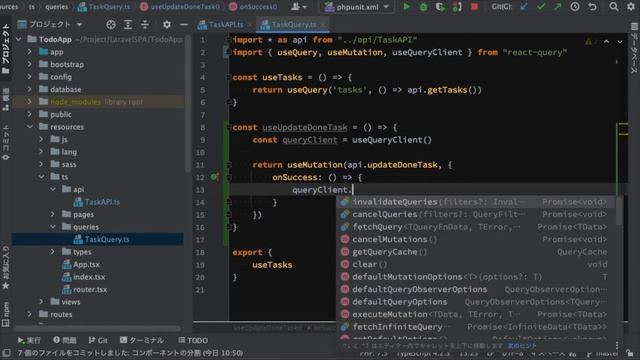The width and height of the screenshot is (640, 360).
Task: Open the npm vertical tool window tab
Action: [6, 314]
